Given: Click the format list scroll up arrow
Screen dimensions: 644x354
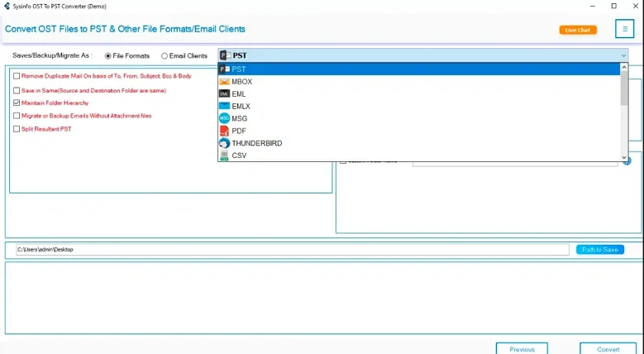Looking at the screenshot, I should (x=624, y=67).
